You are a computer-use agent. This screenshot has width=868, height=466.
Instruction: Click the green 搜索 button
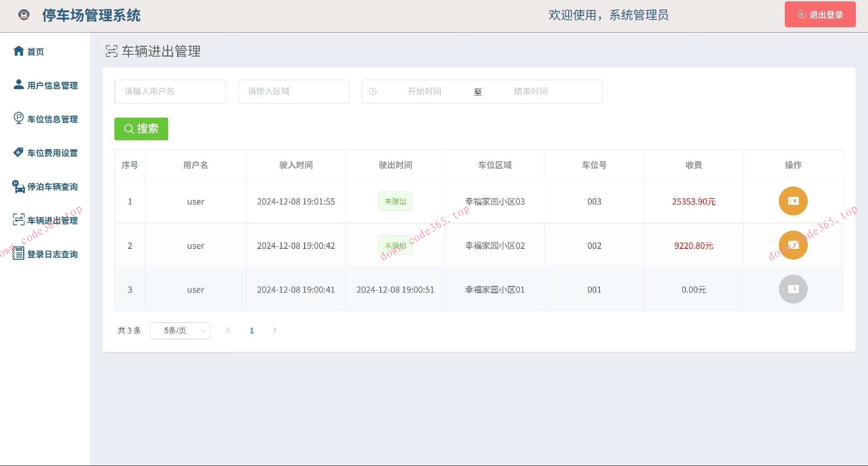coord(141,129)
